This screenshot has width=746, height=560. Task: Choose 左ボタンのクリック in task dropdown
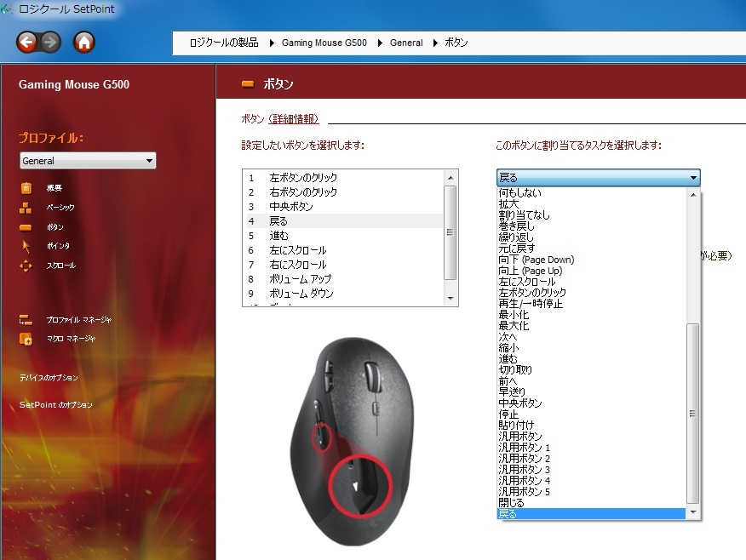(591, 293)
